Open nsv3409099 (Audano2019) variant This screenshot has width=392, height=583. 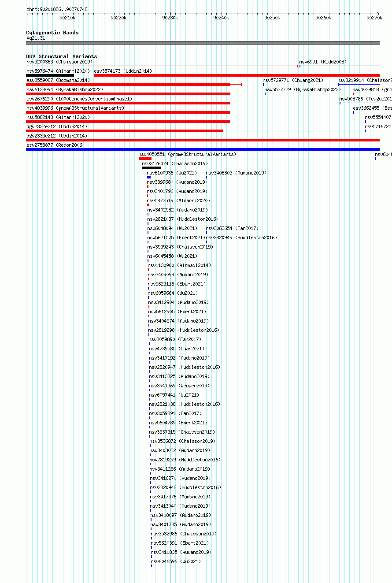[178, 275]
